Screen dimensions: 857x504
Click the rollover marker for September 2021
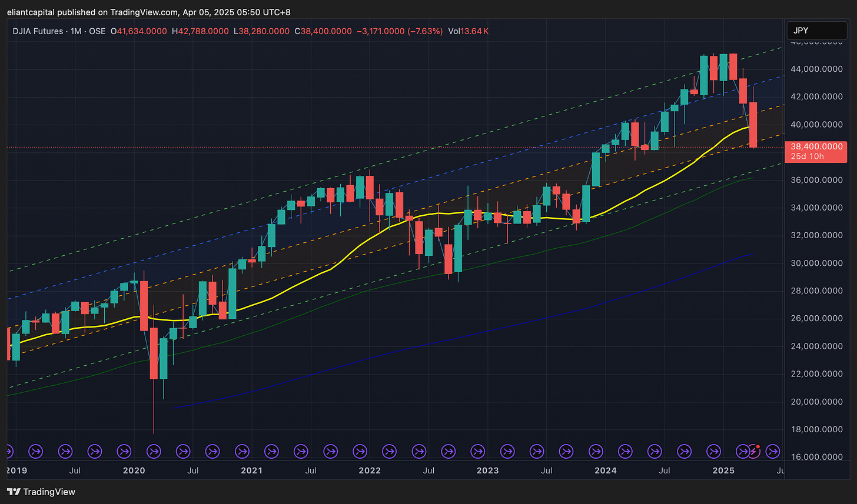click(x=330, y=452)
